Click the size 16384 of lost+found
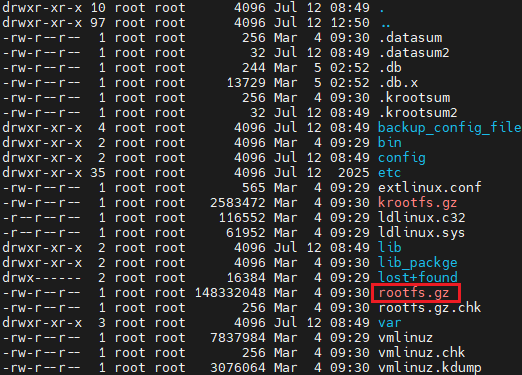The image size is (522, 375). coord(246,278)
